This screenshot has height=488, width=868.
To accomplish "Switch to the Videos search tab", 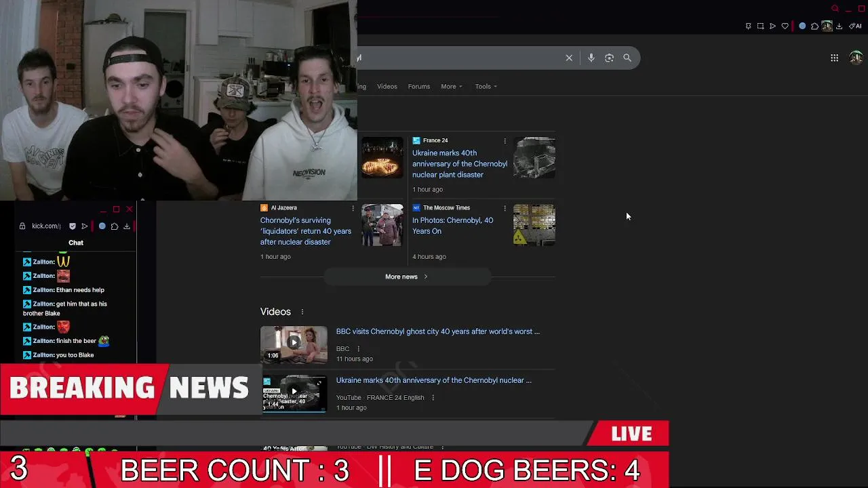I will coord(387,87).
